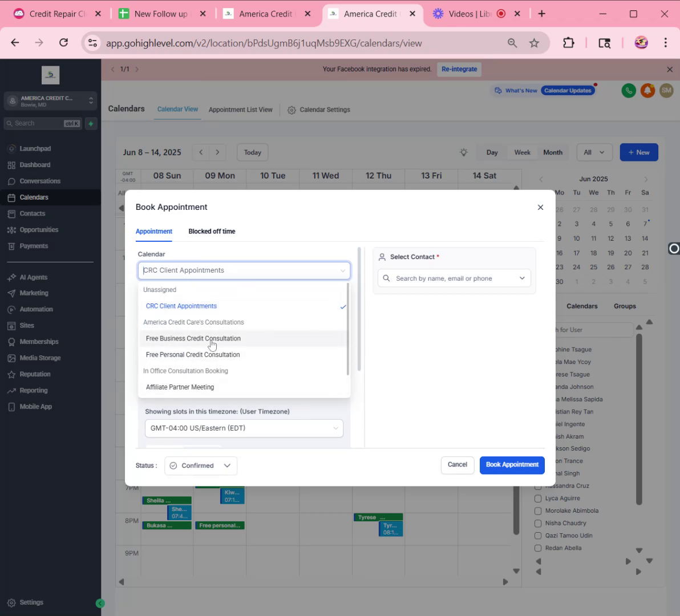Image resolution: width=680 pixels, height=616 pixels.
Task: Select Affiliate Partner Meeting option
Action: click(244, 387)
